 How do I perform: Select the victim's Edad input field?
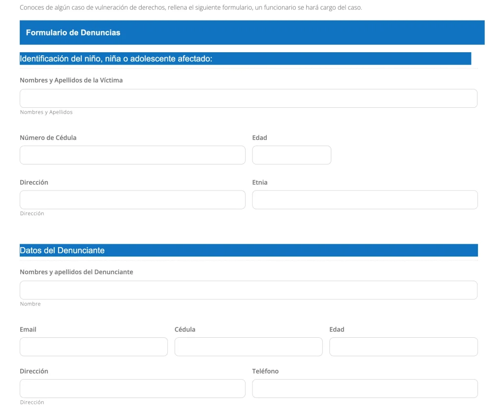(x=291, y=155)
